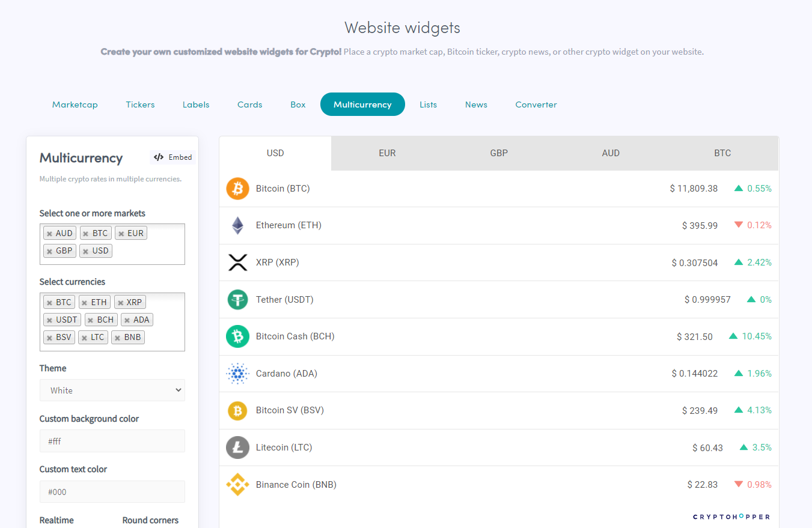Click the Embed code button

tap(173, 157)
